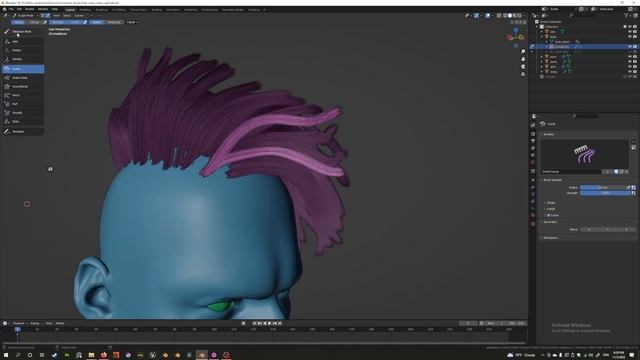Switch to the Geometry Nodes workspace tab

233,9
